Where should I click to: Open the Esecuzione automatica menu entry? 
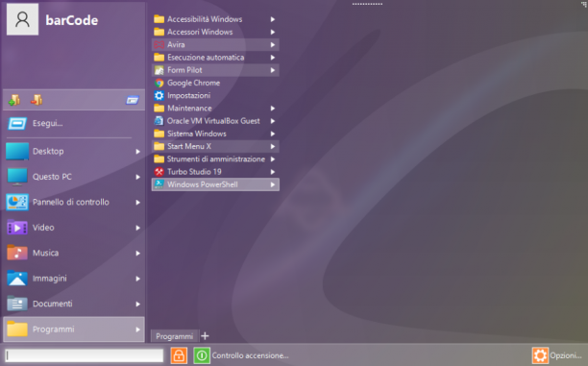point(215,58)
